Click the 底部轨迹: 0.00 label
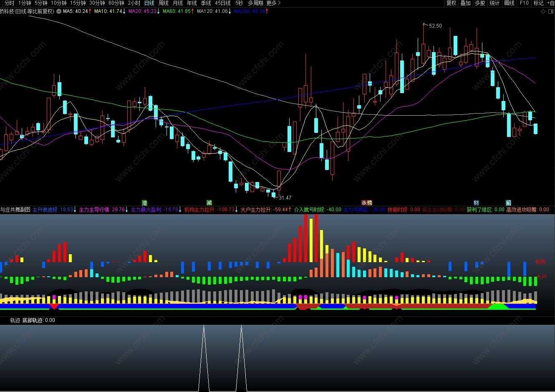Image resolution: width=555 pixels, height=392 pixels. (39, 320)
